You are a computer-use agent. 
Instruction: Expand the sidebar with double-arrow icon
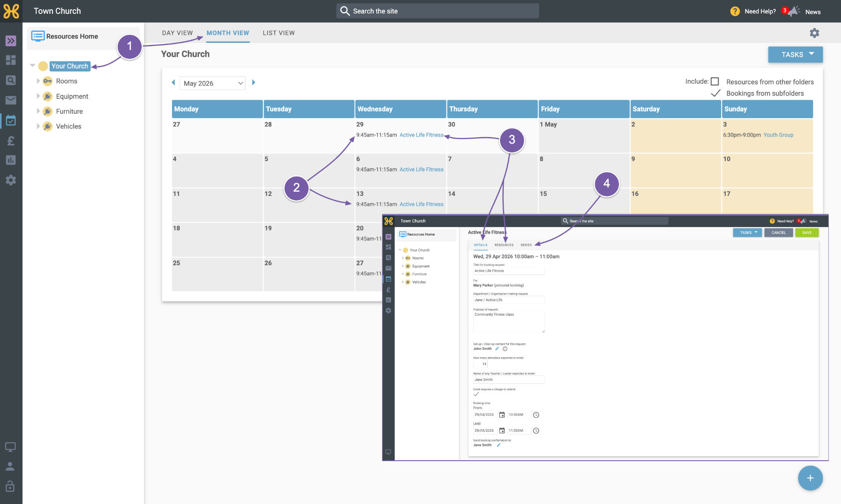(11, 41)
